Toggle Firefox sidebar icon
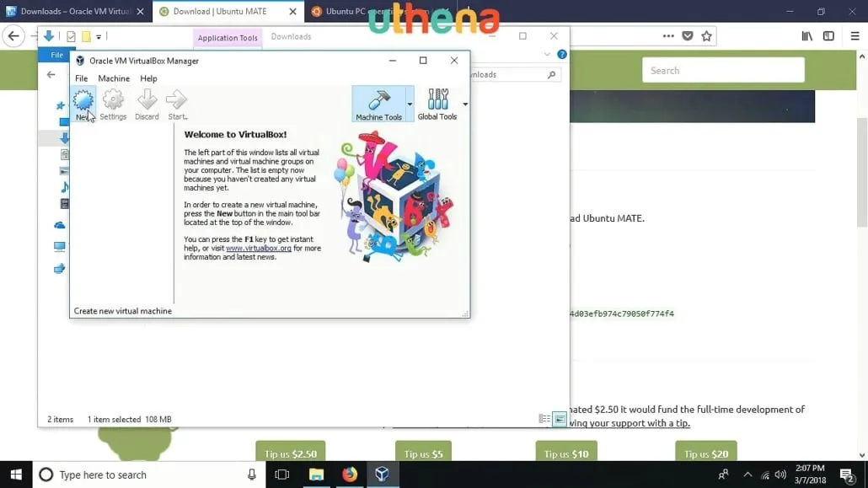This screenshot has height=488, width=868. (828, 36)
